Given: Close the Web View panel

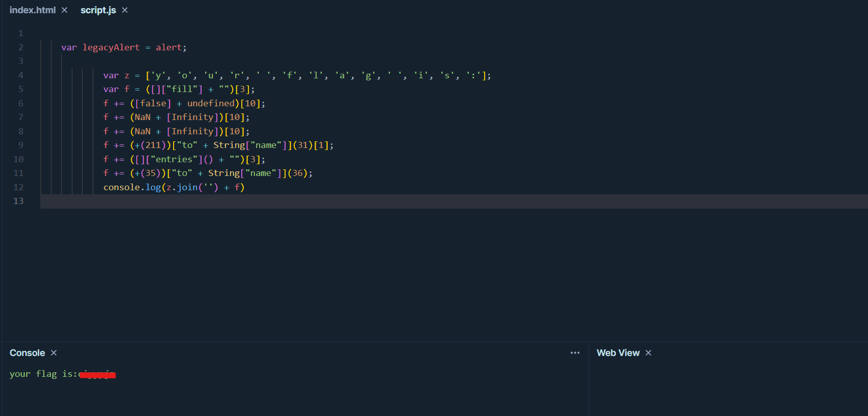Looking at the screenshot, I should [x=648, y=353].
